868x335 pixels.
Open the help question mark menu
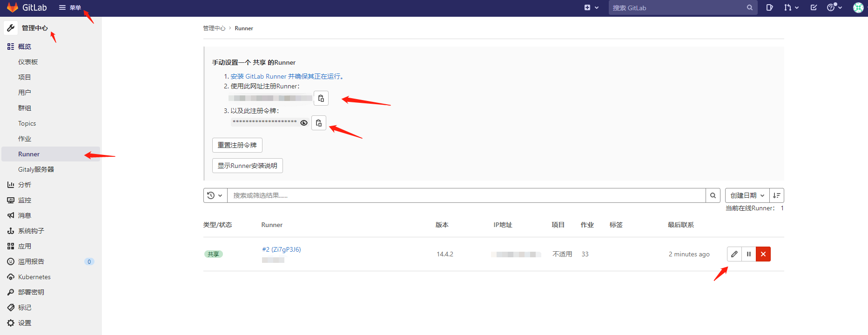834,7
